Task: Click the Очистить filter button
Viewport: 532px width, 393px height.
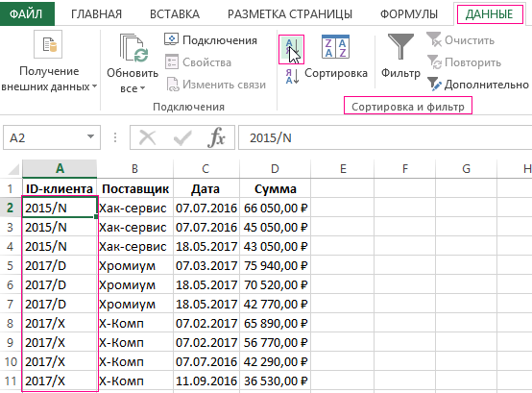Action: coord(460,40)
